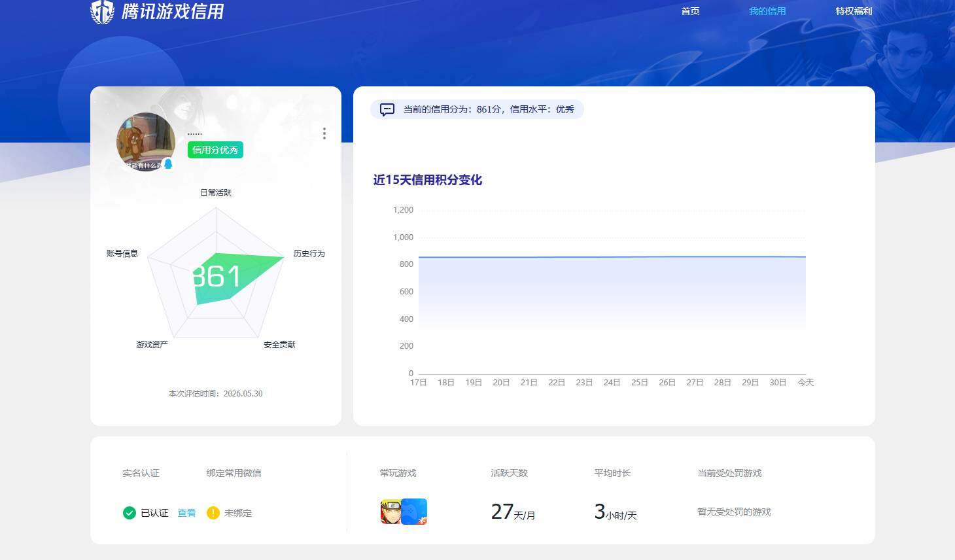Click the 查看 link next to 已认证
The width and height of the screenshot is (955, 560).
click(x=186, y=513)
